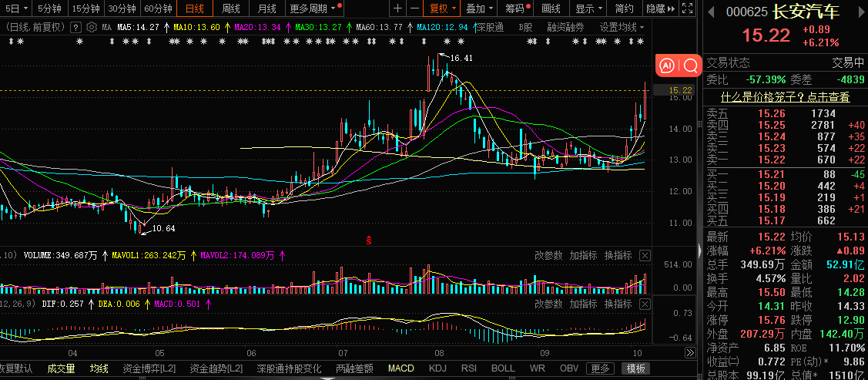The image size is (868, 380).
Task: Zoom in chart with plus icon
Action: coord(397,8)
